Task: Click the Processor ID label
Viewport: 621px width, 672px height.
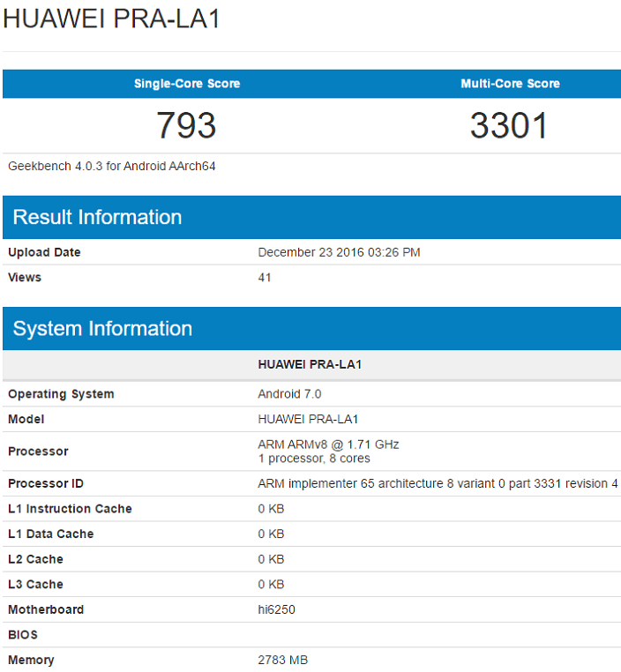Action: (x=46, y=483)
